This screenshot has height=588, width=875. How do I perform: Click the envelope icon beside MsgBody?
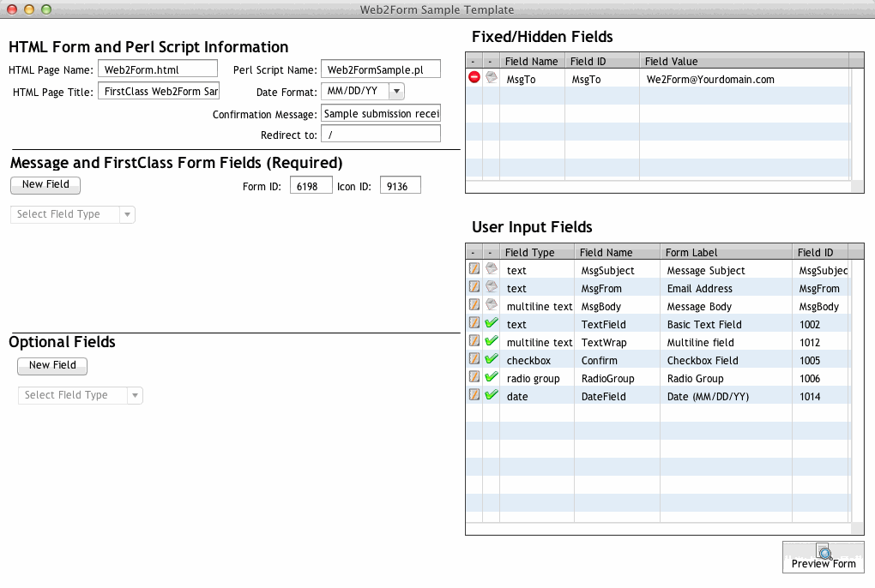492,305
